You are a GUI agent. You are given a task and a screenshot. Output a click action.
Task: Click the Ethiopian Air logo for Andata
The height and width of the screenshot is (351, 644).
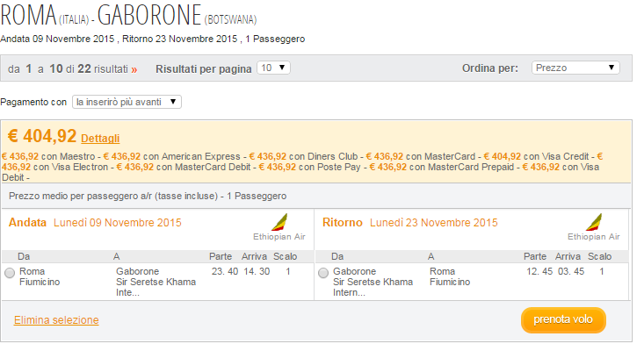pos(279,222)
